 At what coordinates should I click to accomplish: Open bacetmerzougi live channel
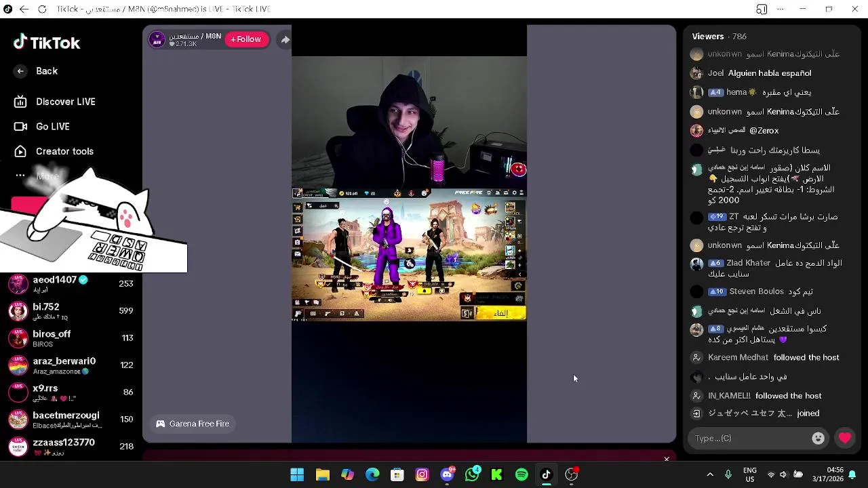pos(71,419)
